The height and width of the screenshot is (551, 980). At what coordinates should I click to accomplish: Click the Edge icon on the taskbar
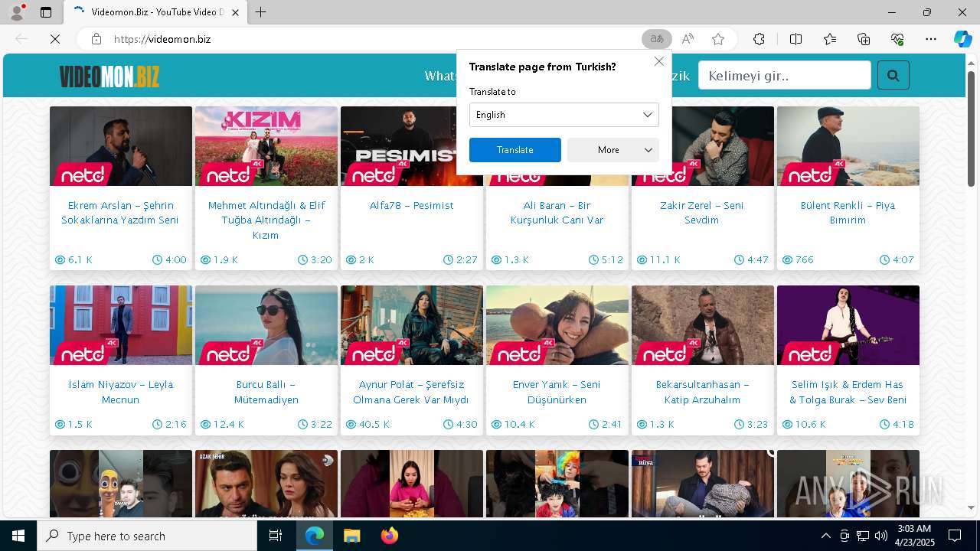[315, 536]
